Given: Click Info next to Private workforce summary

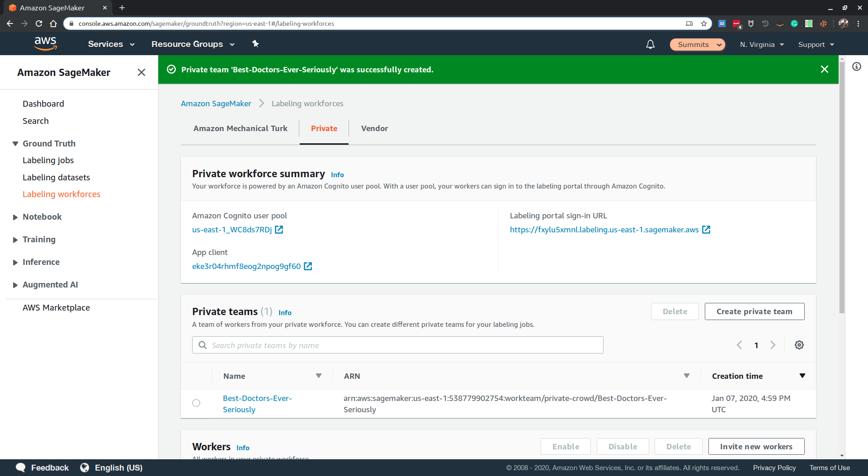Looking at the screenshot, I should (337, 175).
